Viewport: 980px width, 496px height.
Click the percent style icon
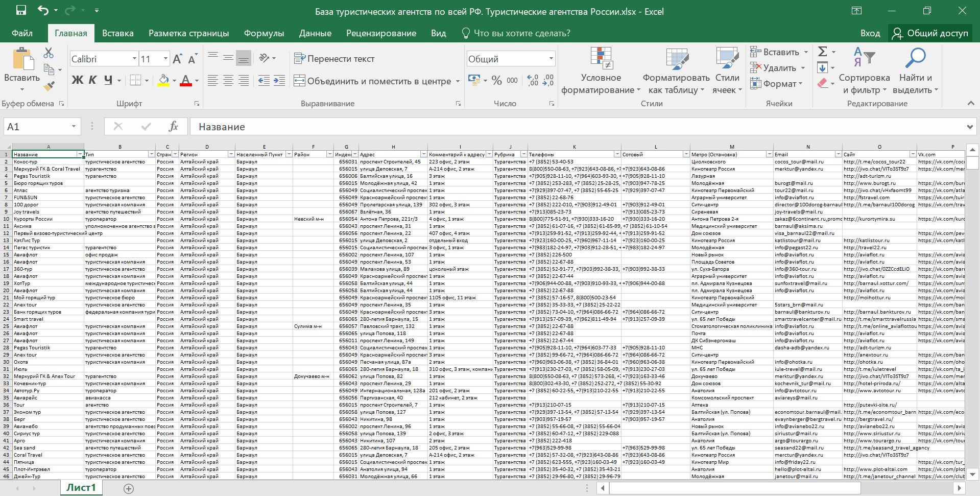tap(496, 81)
